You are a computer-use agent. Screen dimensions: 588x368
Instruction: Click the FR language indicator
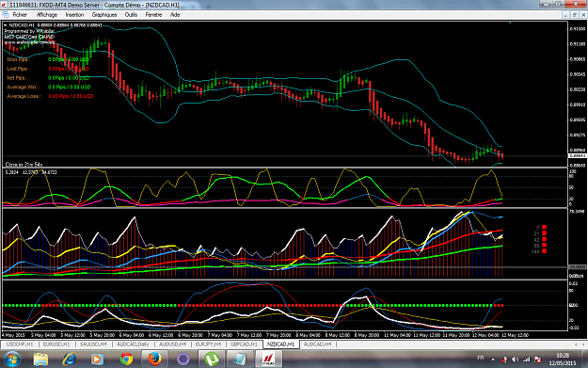coord(481,358)
